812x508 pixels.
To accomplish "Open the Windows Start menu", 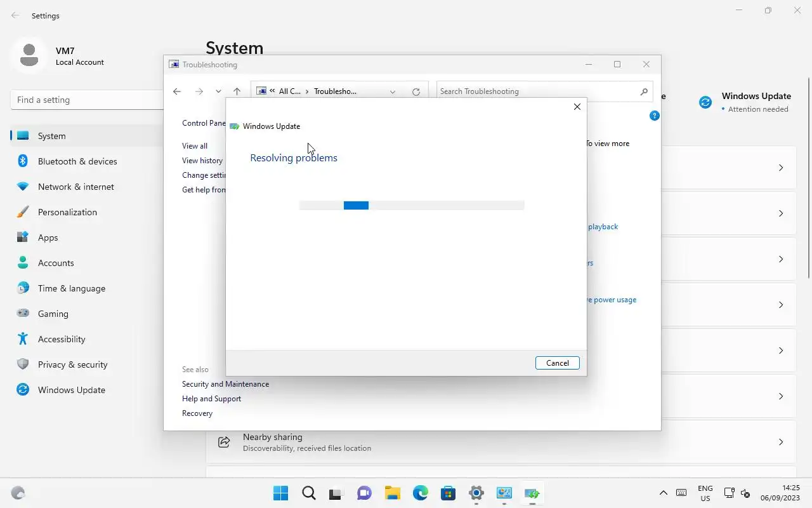I will tap(280, 493).
